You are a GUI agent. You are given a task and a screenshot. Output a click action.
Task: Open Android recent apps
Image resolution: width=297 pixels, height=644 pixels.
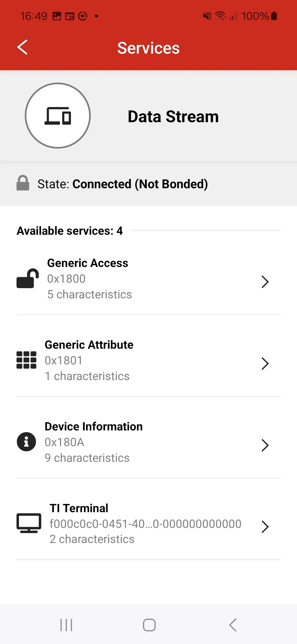66,625
